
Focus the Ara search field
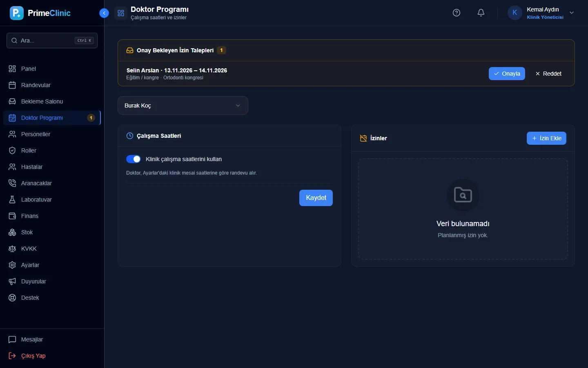click(x=52, y=40)
